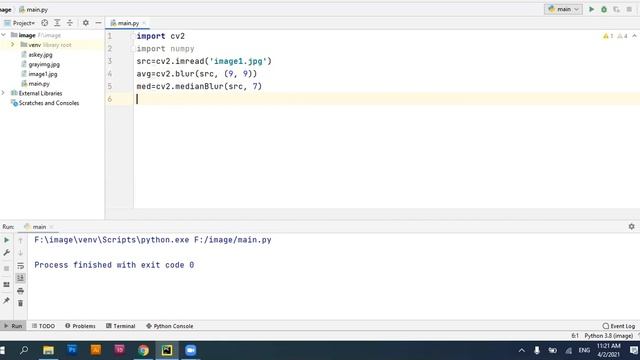Viewport: 640px width, 360px height.
Task: Click the restore layout icon in Run panel
Action: (7, 284)
